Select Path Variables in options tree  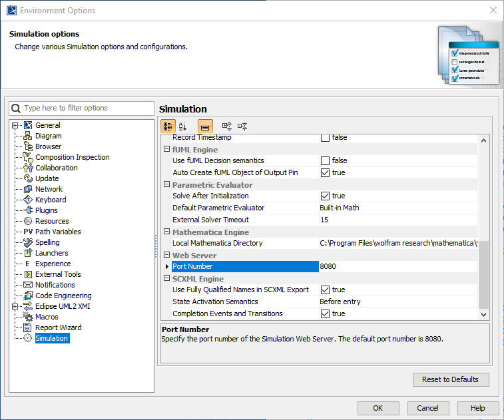(58, 232)
